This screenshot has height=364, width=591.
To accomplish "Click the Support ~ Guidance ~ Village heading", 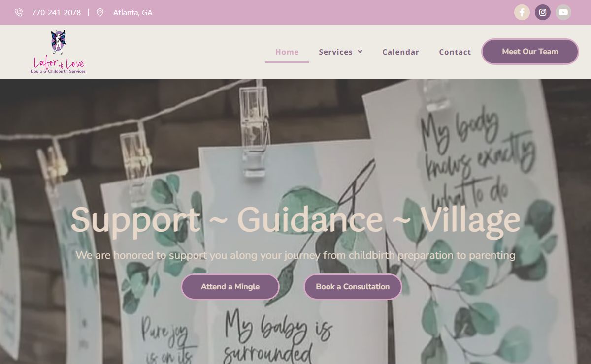I will point(295,219).
